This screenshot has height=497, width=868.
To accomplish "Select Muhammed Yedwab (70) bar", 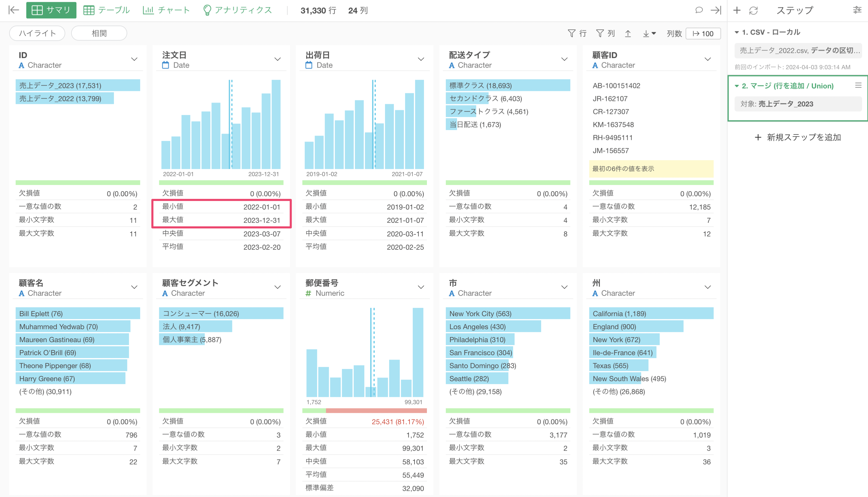I will click(73, 326).
